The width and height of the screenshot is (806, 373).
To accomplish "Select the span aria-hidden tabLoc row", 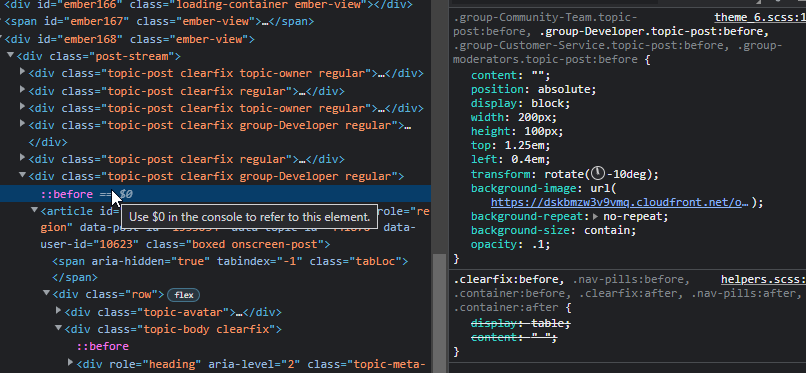I will coord(230,262).
